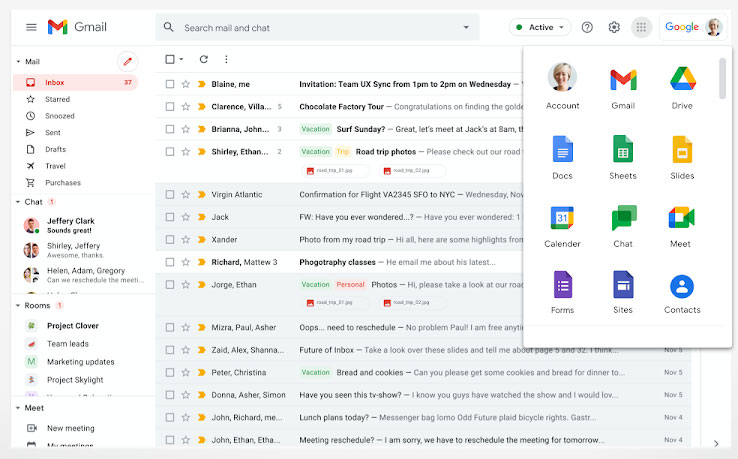
Task: Go to the Drafts folder
Action: tap(56, 149)
